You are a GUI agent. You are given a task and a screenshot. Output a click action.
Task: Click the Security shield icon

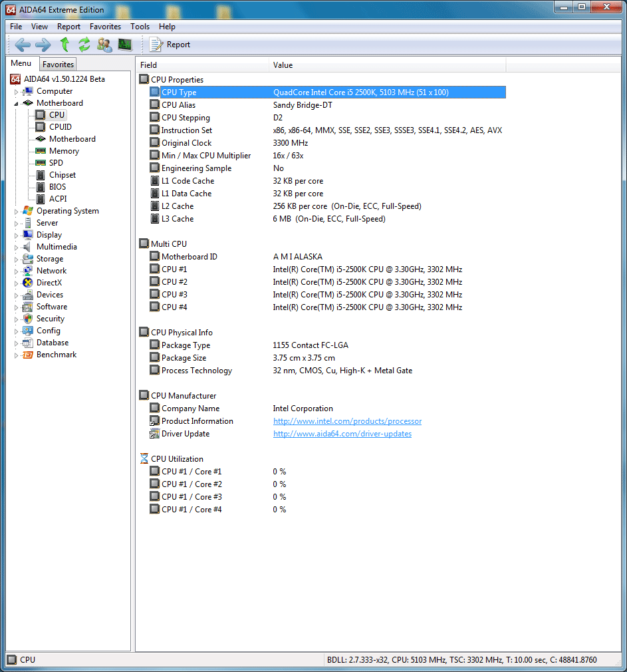click(x=28, y=319)
